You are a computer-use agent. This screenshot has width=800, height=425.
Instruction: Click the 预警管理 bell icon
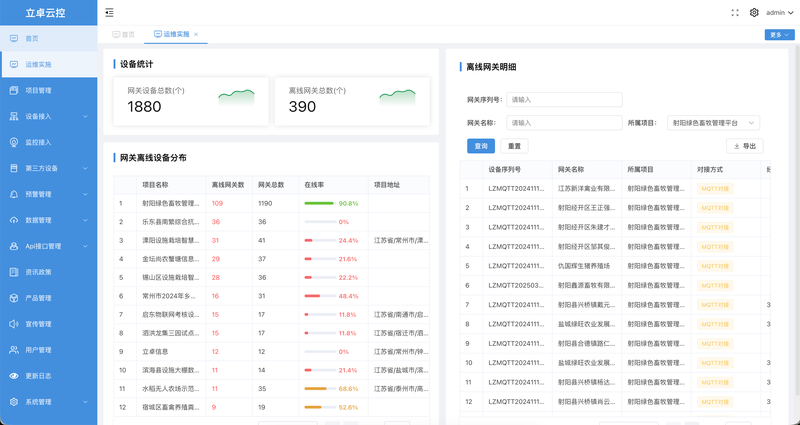[14, 194]
